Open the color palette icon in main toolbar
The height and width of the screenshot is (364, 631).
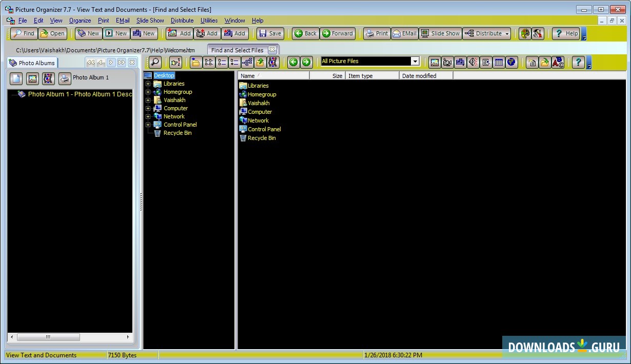tap(525, 33)
